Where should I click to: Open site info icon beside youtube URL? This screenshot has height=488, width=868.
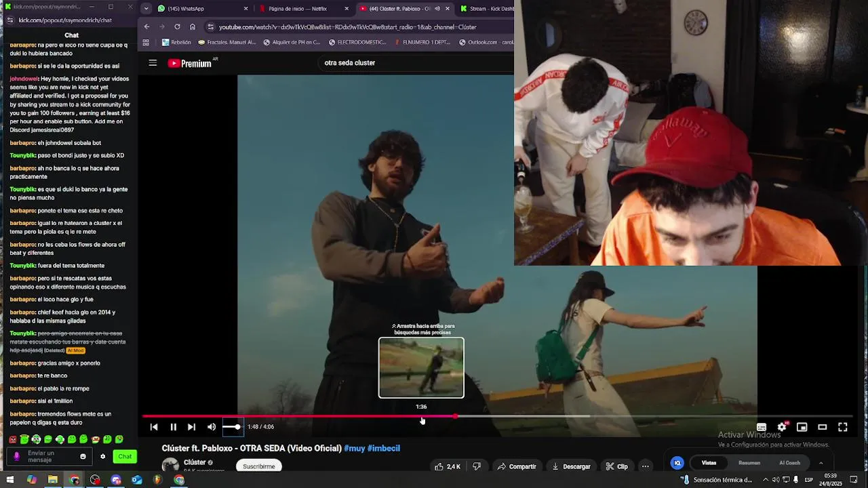pos(211,27)
